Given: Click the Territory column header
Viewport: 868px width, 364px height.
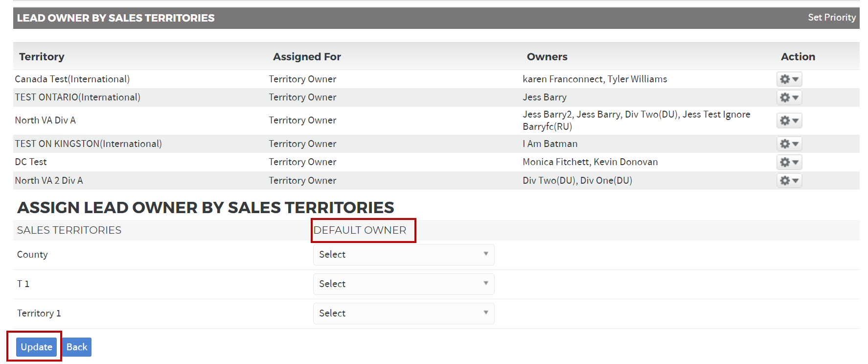Looking at the screenshot, I should (x=42, y=57).
